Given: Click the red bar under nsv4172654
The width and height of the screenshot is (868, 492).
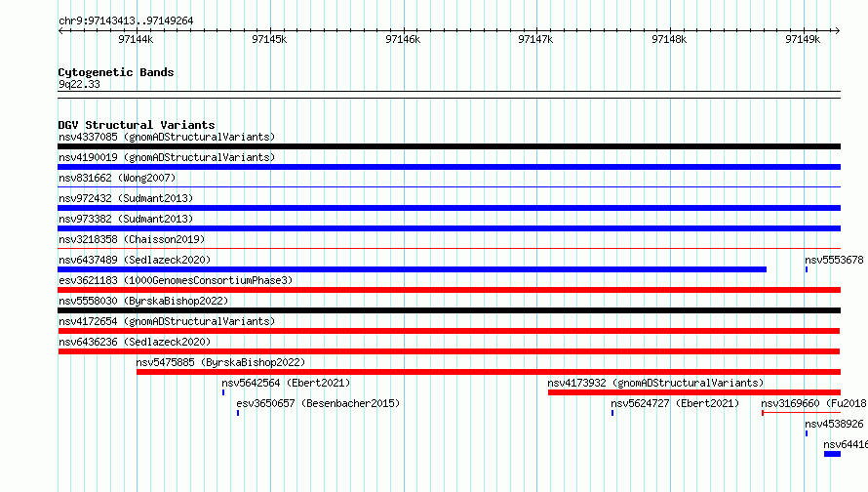Looking at the screenshot, I should (x=449, y=331).
